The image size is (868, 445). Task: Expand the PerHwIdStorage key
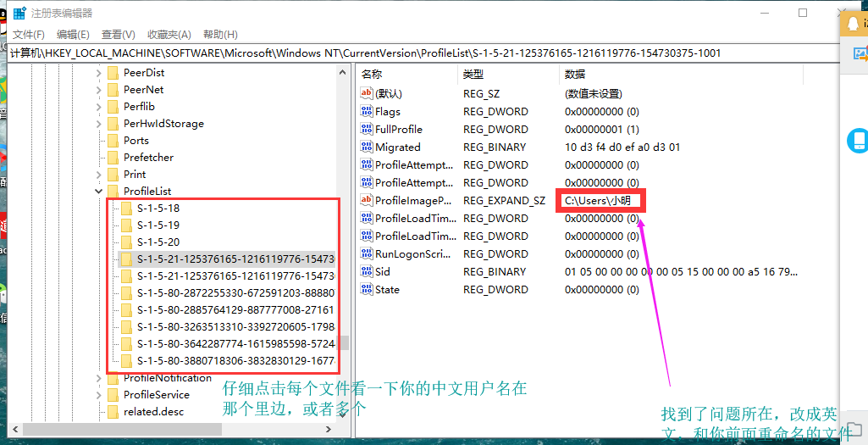click(x=98, y=124)
